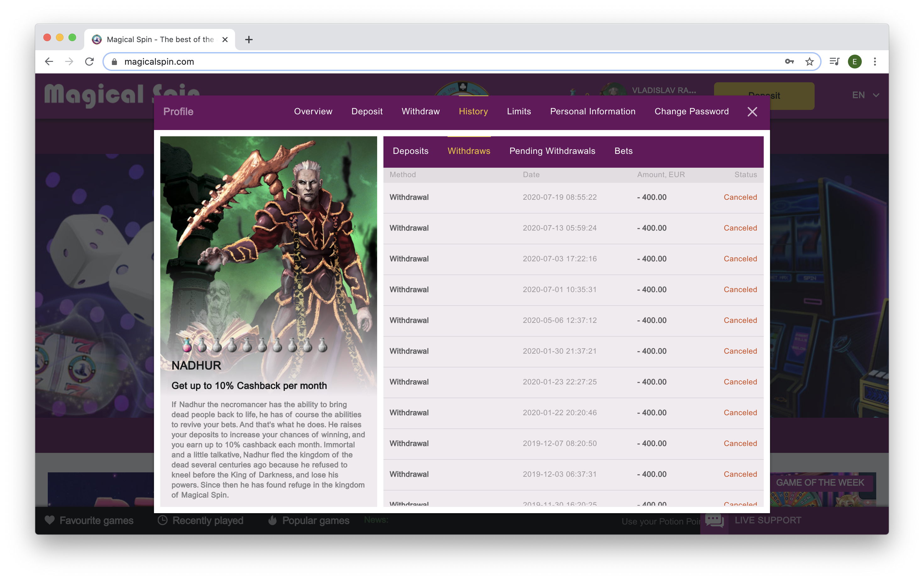The image size is (924, 581).
Task: Click LIVE SUPPORT label
Action: [x=767, y=520]
